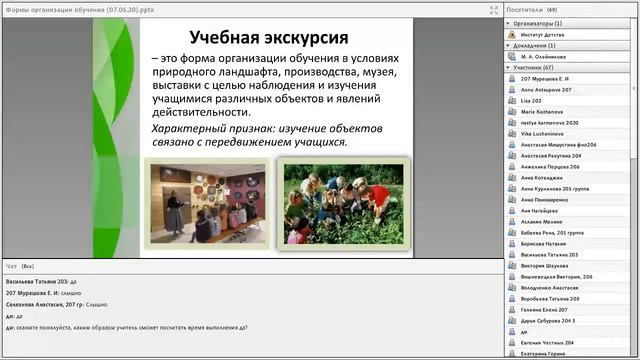Viewport: 640px width, 360px height.
Task: Click the attendee icon beside Lisa 202
Action: (512, 101)
